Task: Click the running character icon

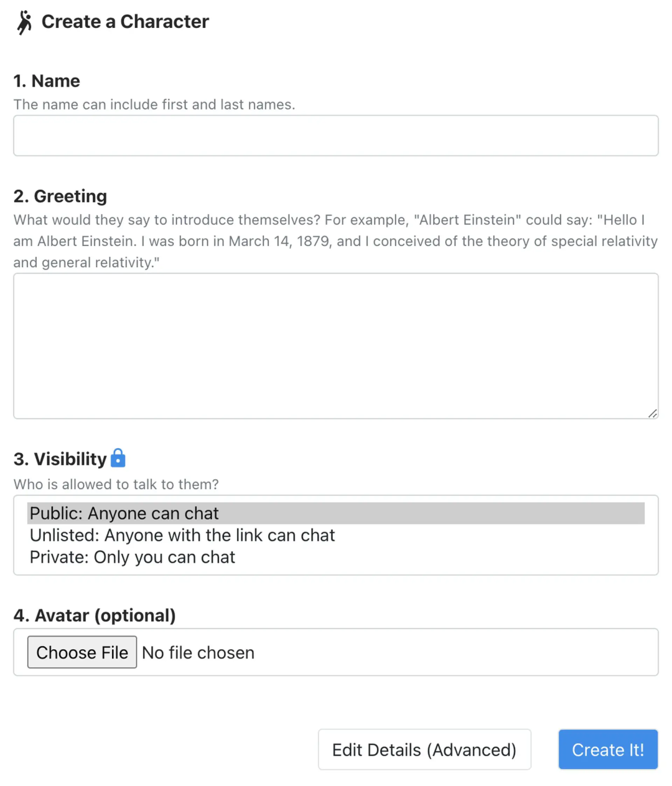Action: pos(24,22)
